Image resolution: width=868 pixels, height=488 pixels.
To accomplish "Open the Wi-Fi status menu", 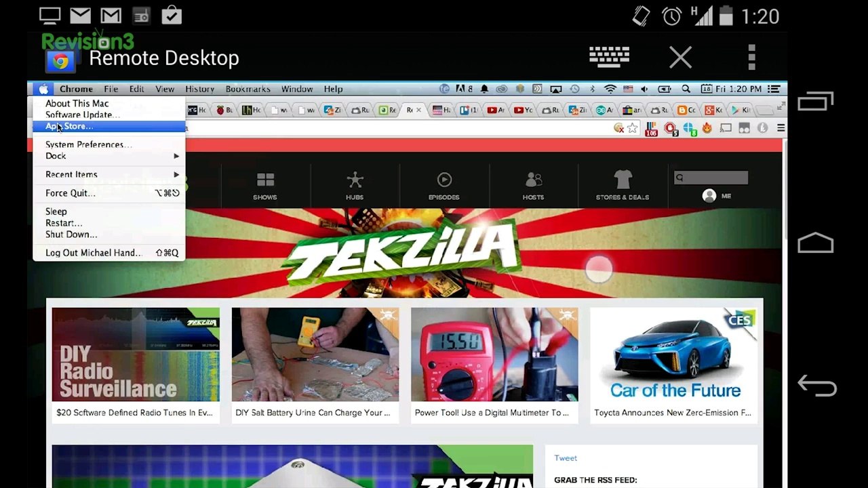I will click(610, 89).
